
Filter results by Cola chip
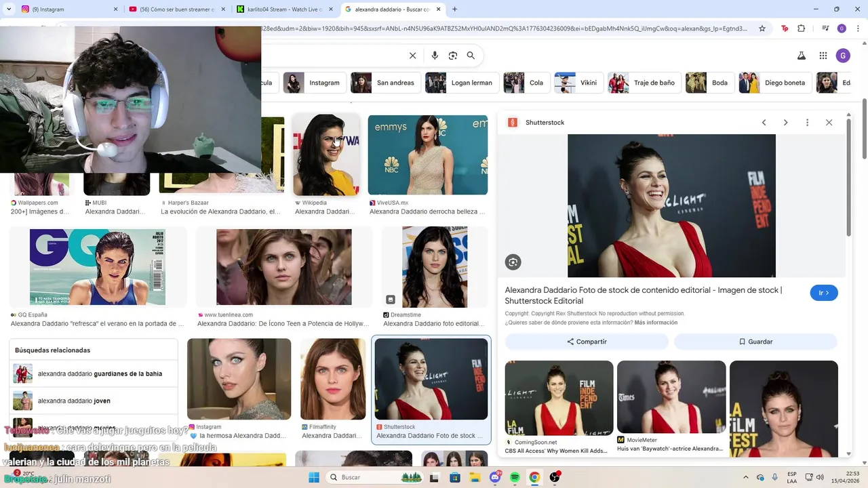point(526,83)
